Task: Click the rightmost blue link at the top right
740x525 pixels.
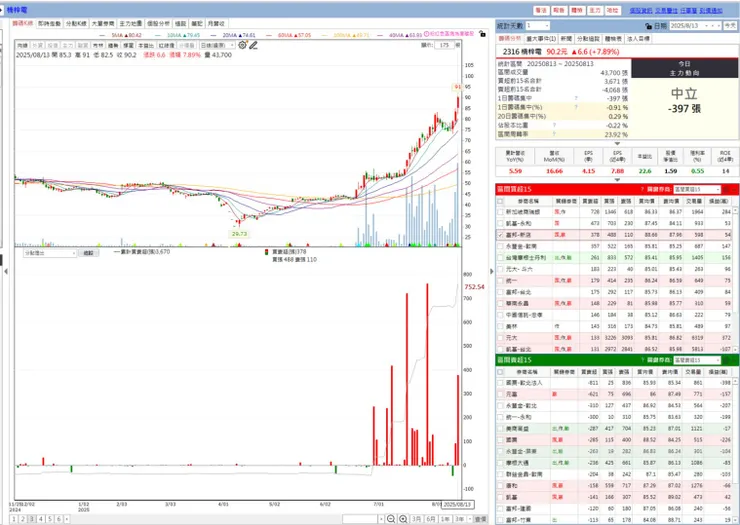Action: pyautogui.click(x=711, y=10)
